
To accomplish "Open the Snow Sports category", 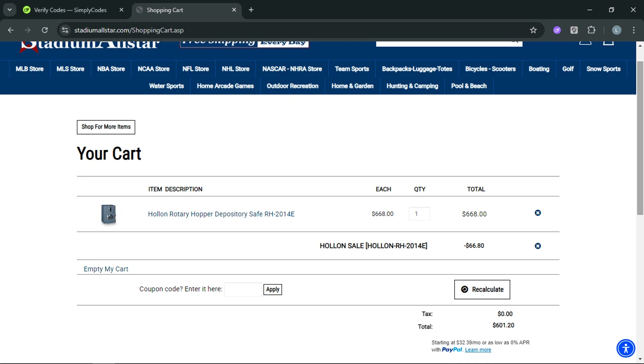I will [603, 69].
